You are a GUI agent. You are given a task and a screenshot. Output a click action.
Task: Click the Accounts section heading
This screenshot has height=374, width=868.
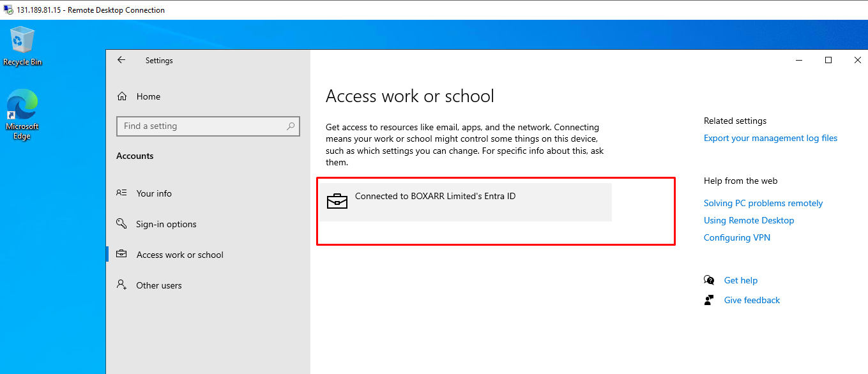pyautogui.click(x=135, y=156)
